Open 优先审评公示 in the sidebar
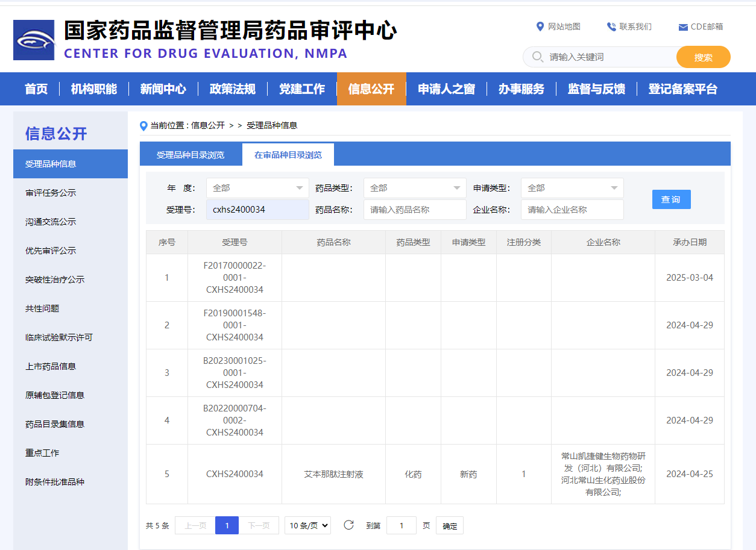The width and height of the screenshot is (756, 550). (x=51, y=251)
